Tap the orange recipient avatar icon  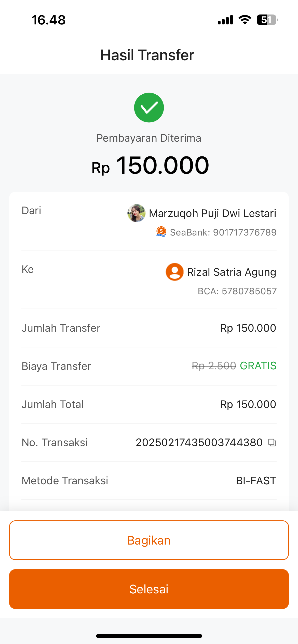tap(174, 272)
